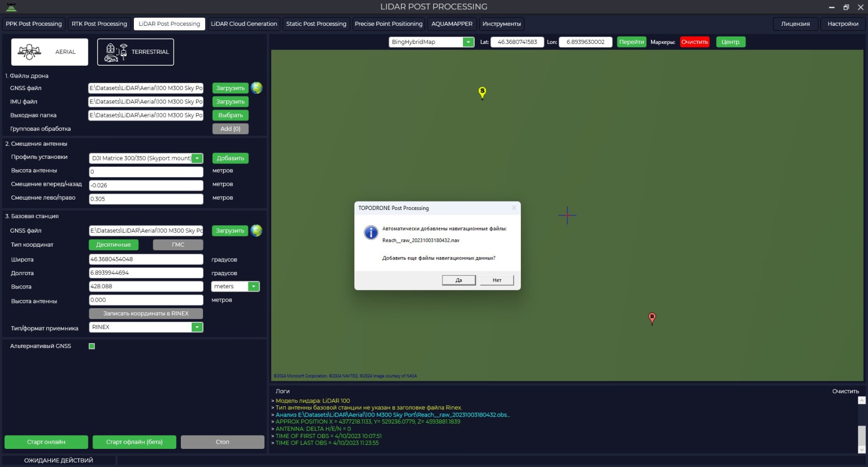This screenshot has height=467, width=868.
Task: Close the TOPODRONE Post Processing dialog
Action: click(x=514, y=208)
